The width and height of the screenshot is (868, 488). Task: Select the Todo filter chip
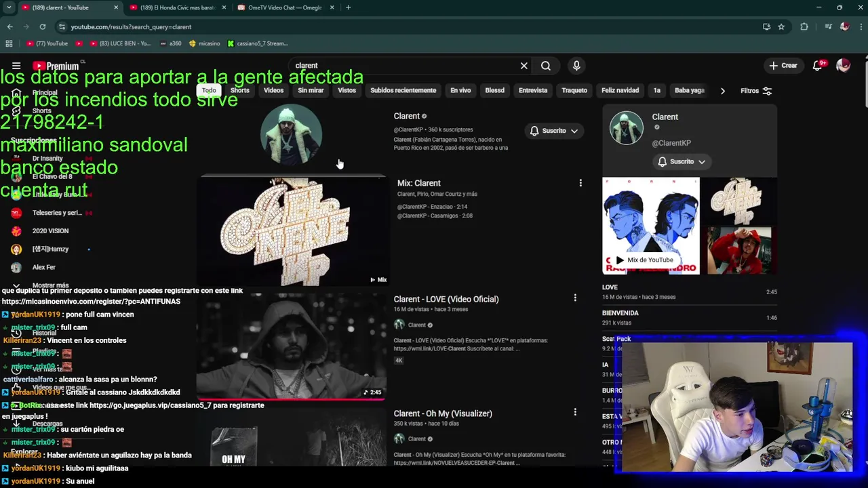(x=209, y=90)
